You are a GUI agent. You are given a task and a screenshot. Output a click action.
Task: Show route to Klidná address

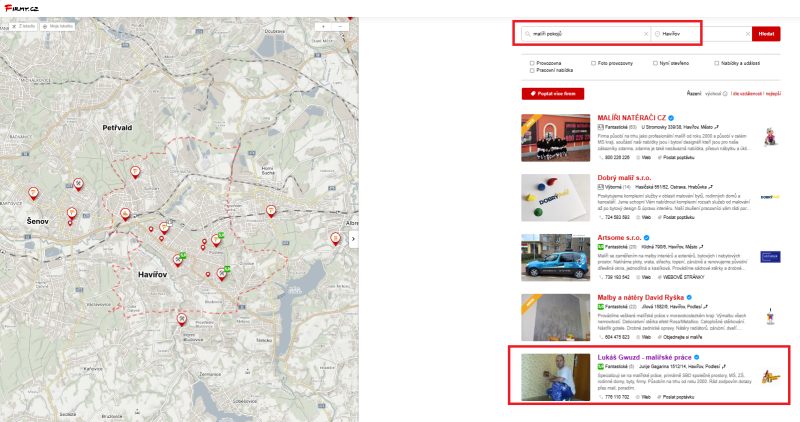[701, 247]
